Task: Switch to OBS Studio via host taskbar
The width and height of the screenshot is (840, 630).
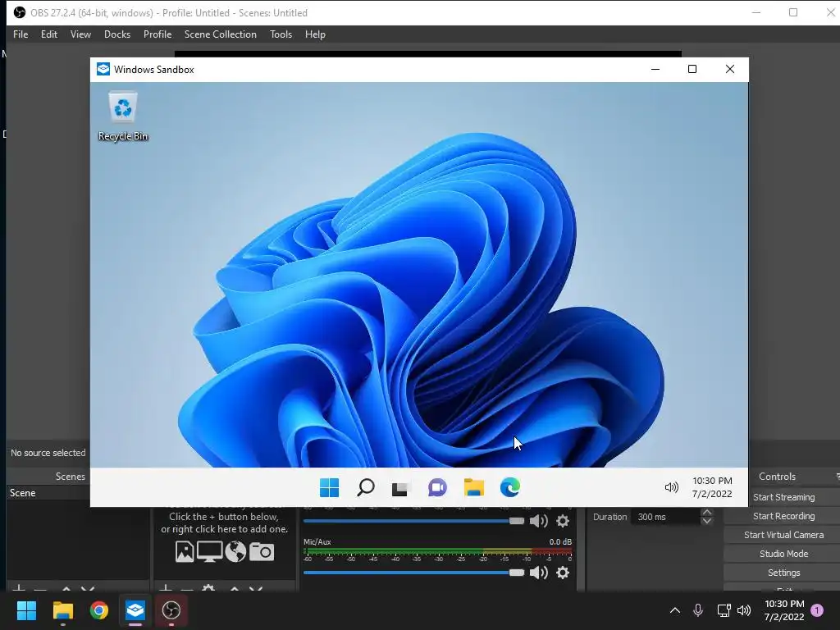Action: tap(171, 610)
